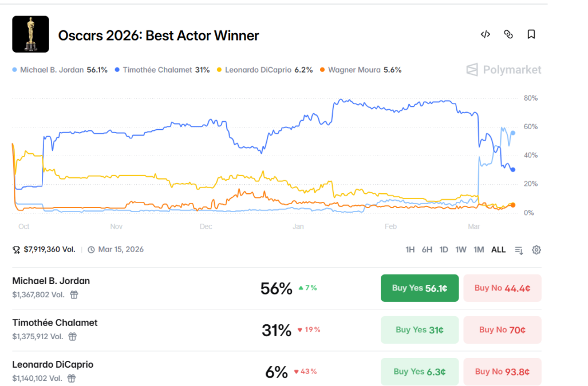
Task: Click the sort order icon beside the gear
Action: [519, 249]
